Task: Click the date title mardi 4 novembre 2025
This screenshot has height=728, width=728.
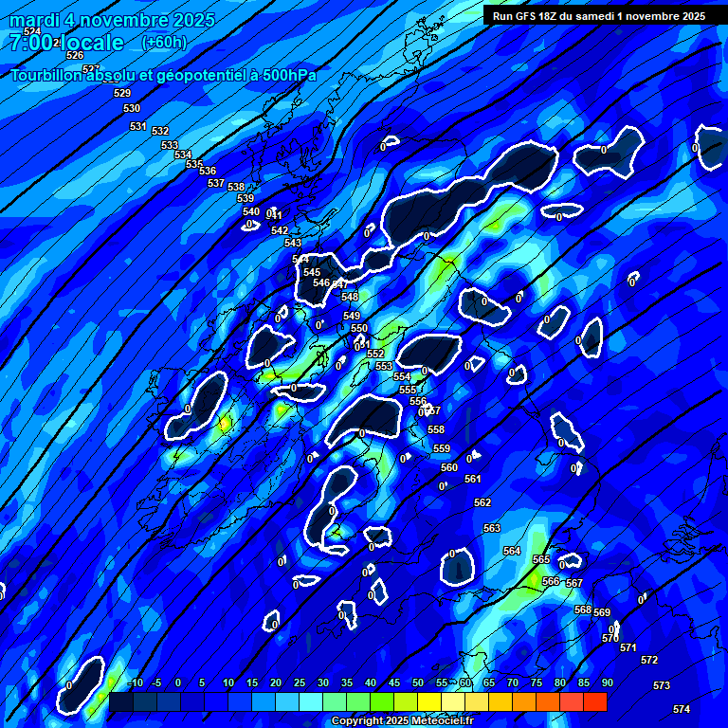Action: 112,20
